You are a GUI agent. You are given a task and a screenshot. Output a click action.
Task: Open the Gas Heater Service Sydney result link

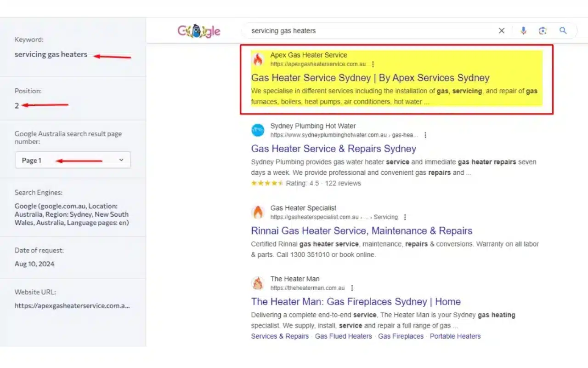[370, 77]
